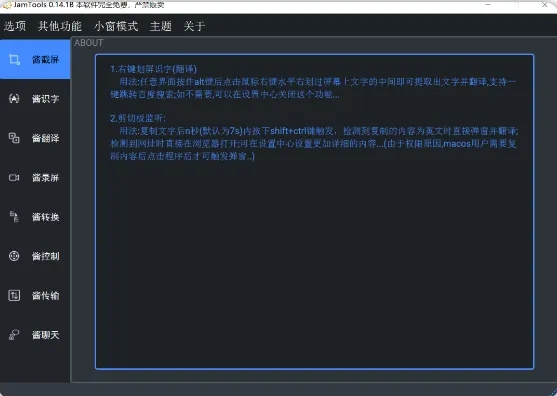The image size is (557, 396).
Task: Open the 酱聊天 chat icon
Action: point(14,335)
